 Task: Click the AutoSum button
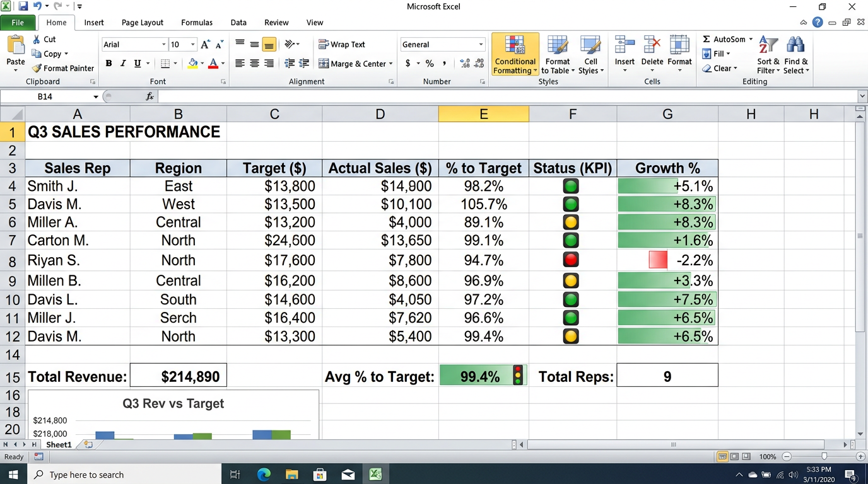coord(727,39)
